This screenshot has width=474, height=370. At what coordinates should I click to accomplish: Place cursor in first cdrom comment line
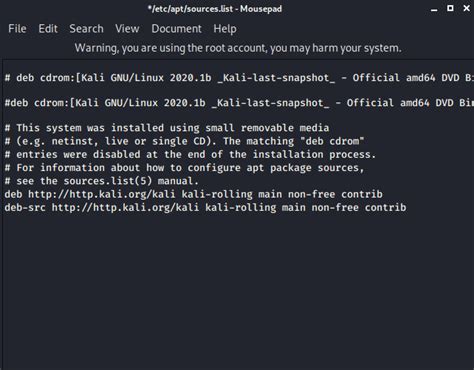pos(239,78)
